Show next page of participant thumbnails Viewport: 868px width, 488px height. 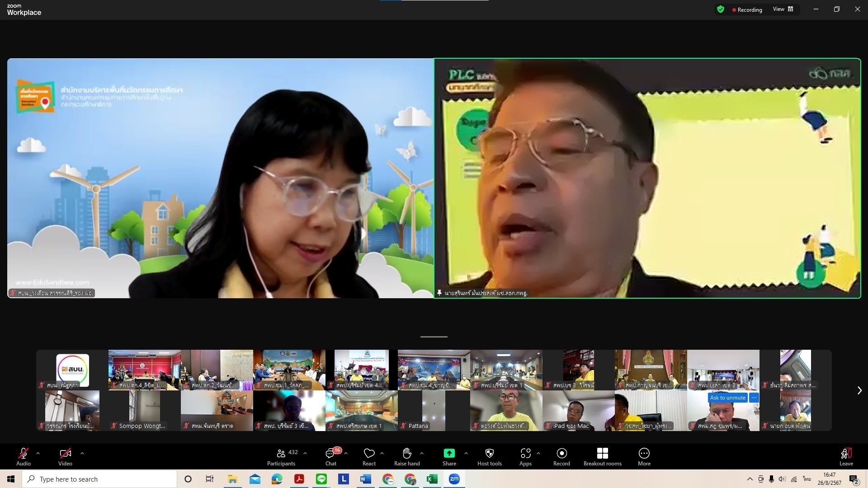[859, 390]
